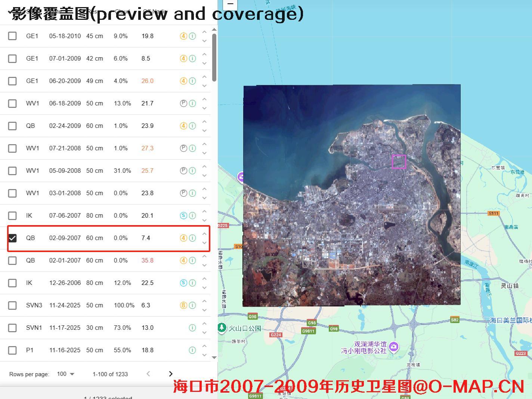Open info details for the 05-18-2010 GE1 image
Viewport: 532px width, 399px height.
click(192, 36)
